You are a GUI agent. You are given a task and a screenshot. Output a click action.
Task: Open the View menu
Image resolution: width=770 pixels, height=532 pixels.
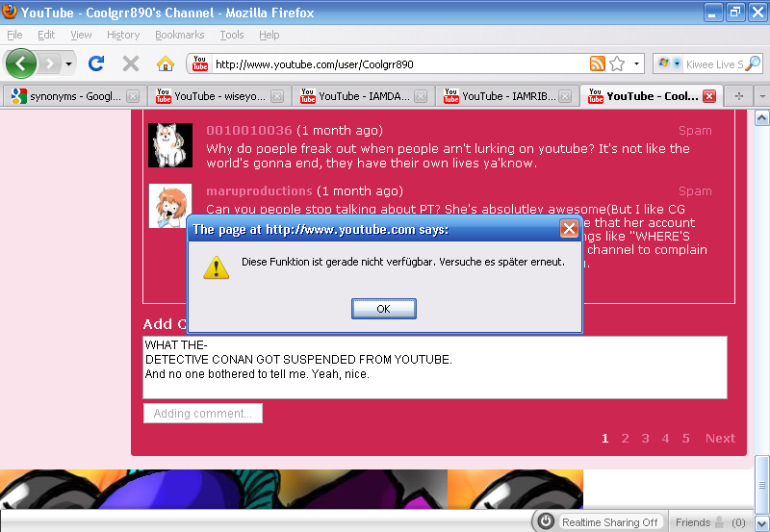click(x=81, y=35)
